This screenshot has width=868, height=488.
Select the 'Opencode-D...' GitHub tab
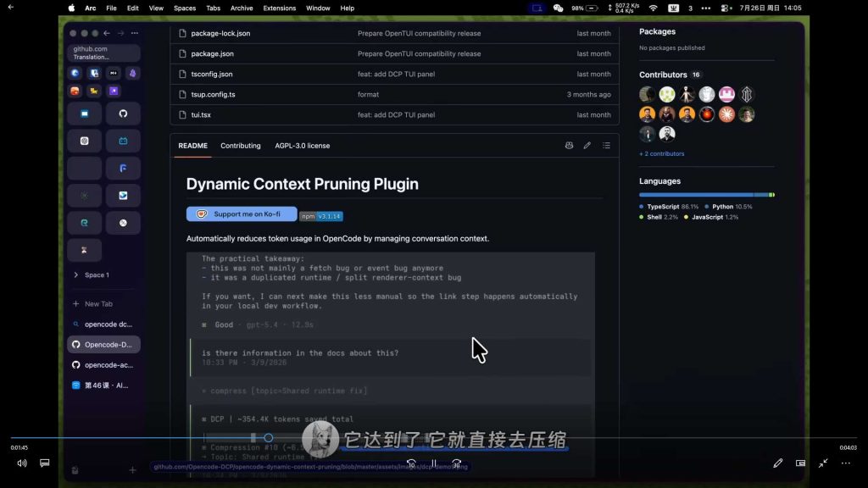coord(103,345)
